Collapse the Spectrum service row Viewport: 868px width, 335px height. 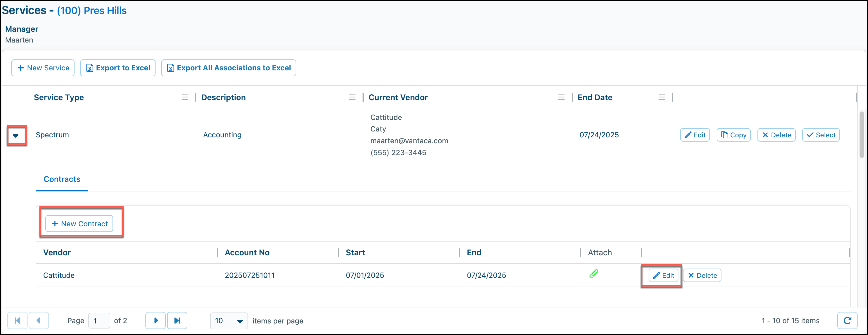pyautogui.click(x=15, y=136)
